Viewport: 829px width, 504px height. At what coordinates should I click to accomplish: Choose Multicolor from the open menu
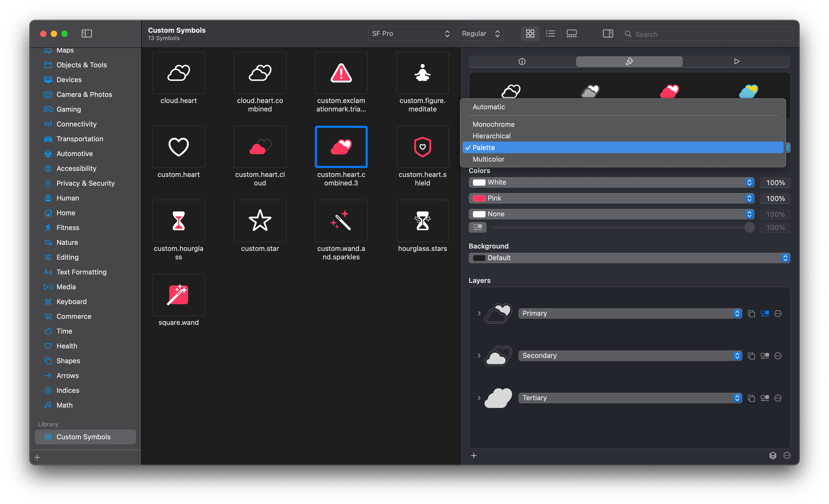[x=488, y=159]
